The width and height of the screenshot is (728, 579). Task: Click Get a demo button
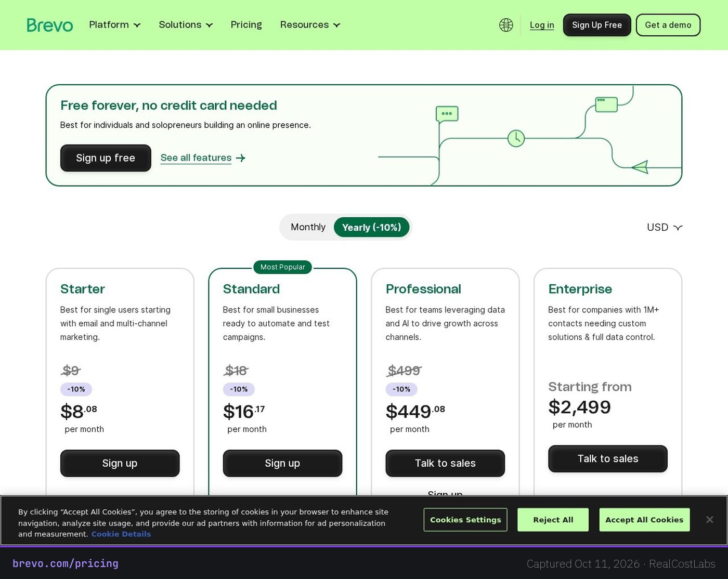(668, 25)
